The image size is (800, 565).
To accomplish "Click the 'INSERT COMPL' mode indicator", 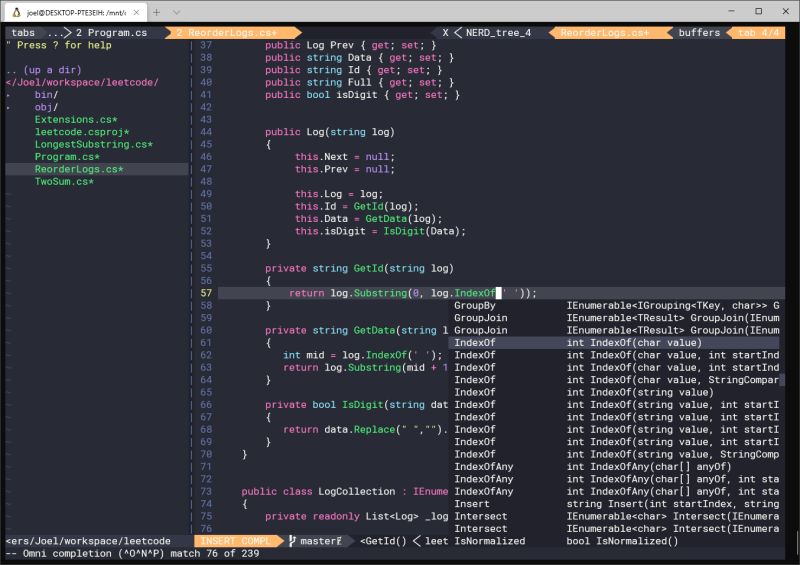I will click(x=235, y=541).
